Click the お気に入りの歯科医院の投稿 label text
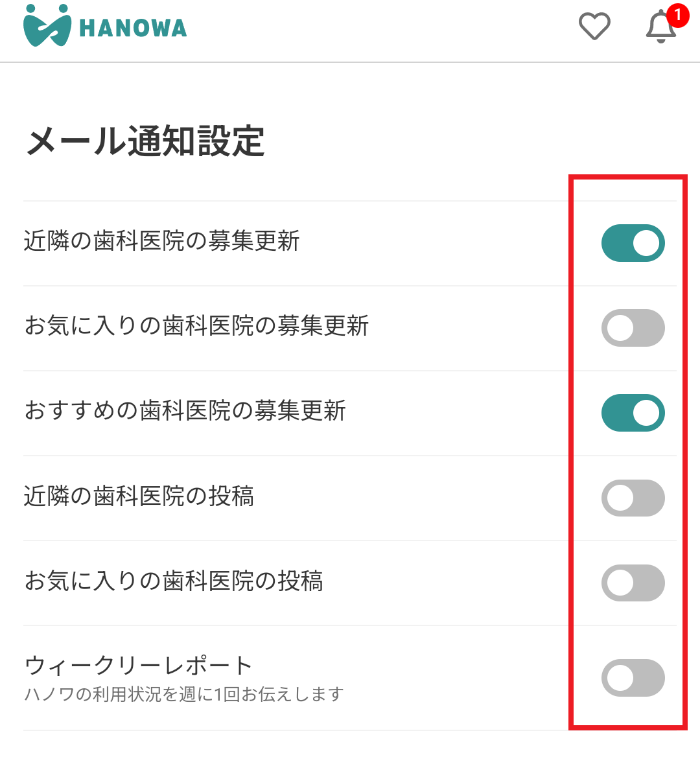 point(173,581)
